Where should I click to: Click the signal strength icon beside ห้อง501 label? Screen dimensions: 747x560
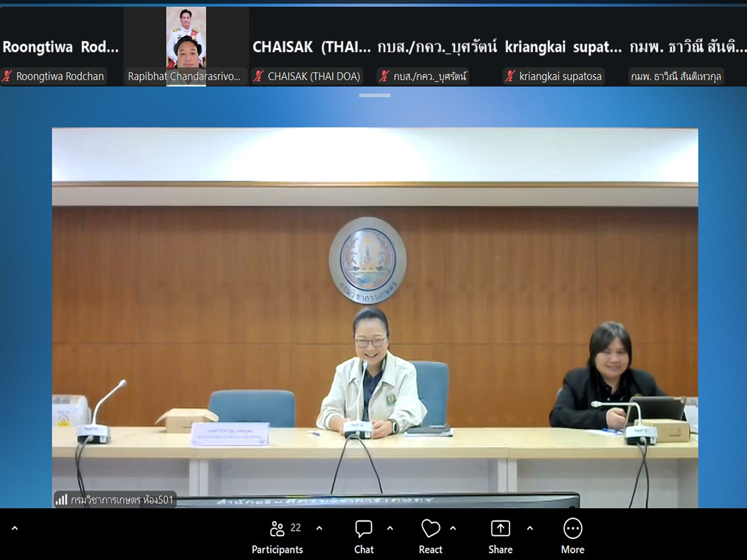[61, 500]
